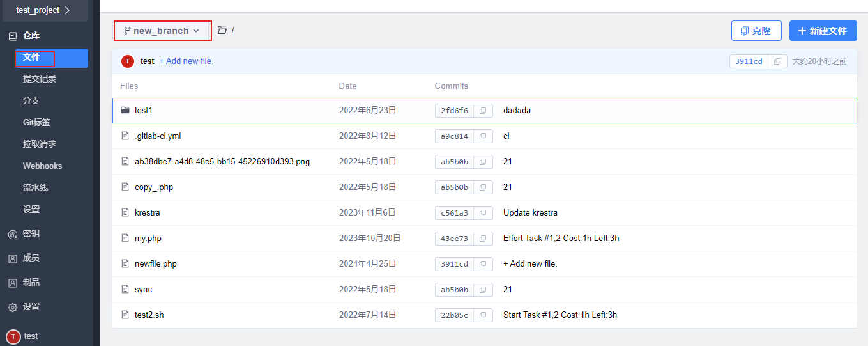Click the root folder path icon
This screenshot has width=868, height=346.
[222, 30]
